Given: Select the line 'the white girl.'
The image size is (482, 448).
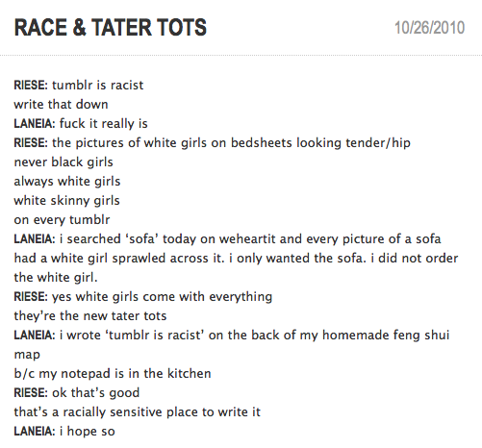Looking at the screenshot, I should (56, 278).
